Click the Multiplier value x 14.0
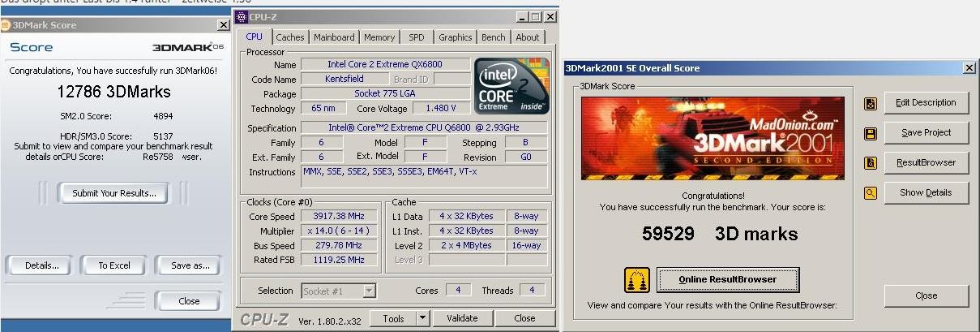Image resolution: width=980 pixels, height=332 pixels. (x=338, y=231)
